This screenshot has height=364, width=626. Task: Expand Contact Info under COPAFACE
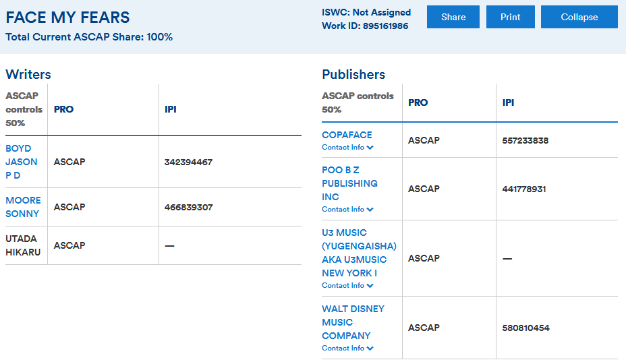[347, 147]
